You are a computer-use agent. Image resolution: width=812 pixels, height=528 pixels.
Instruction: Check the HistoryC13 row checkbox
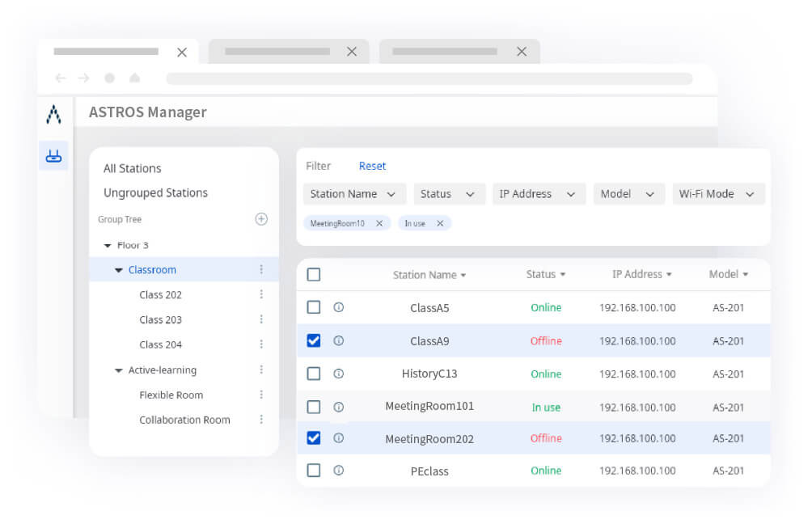click(x=314, y=374)
